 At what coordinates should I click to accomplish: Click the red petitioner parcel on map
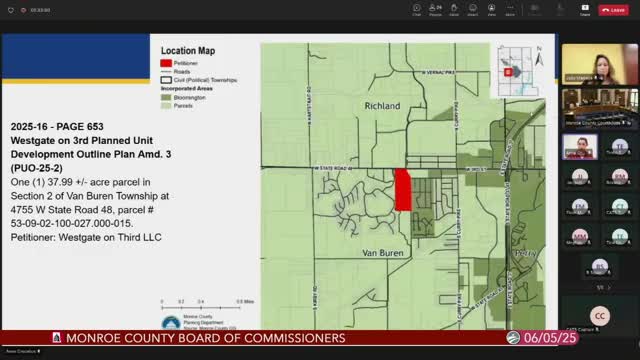pos(403,190)
